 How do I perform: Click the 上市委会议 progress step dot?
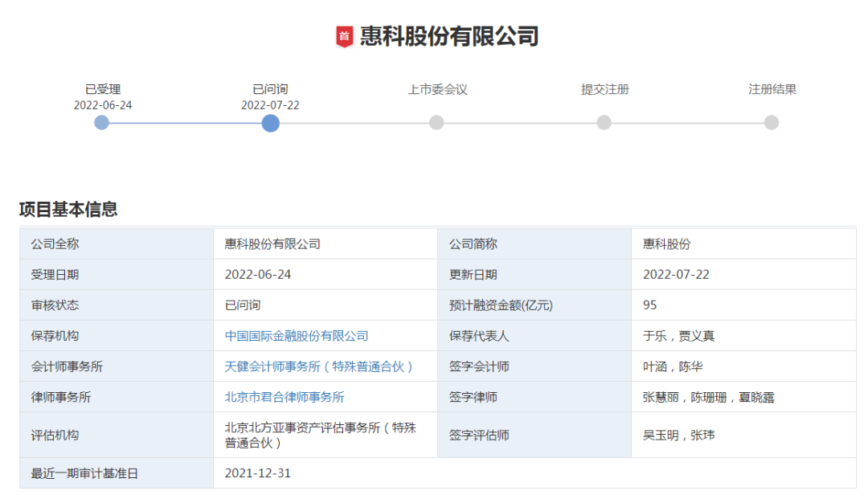pos(436,123)
